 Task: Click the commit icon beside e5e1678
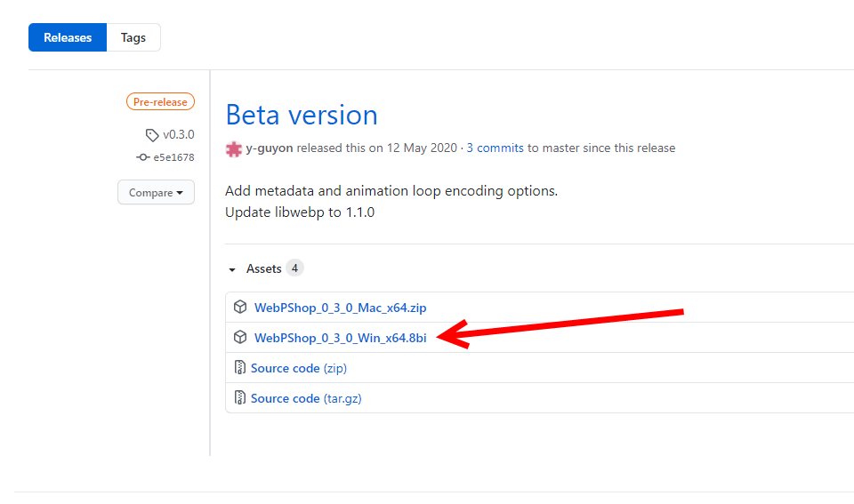point(142,157)
